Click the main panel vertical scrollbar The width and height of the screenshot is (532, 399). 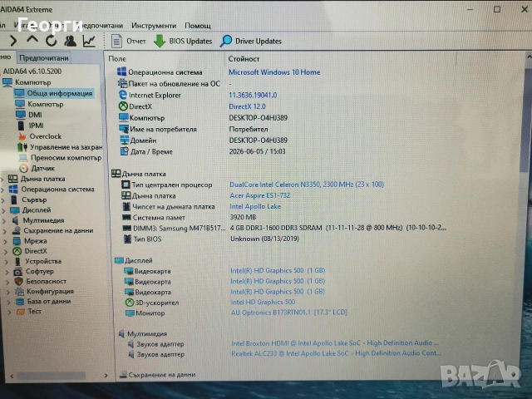point(525,121)
